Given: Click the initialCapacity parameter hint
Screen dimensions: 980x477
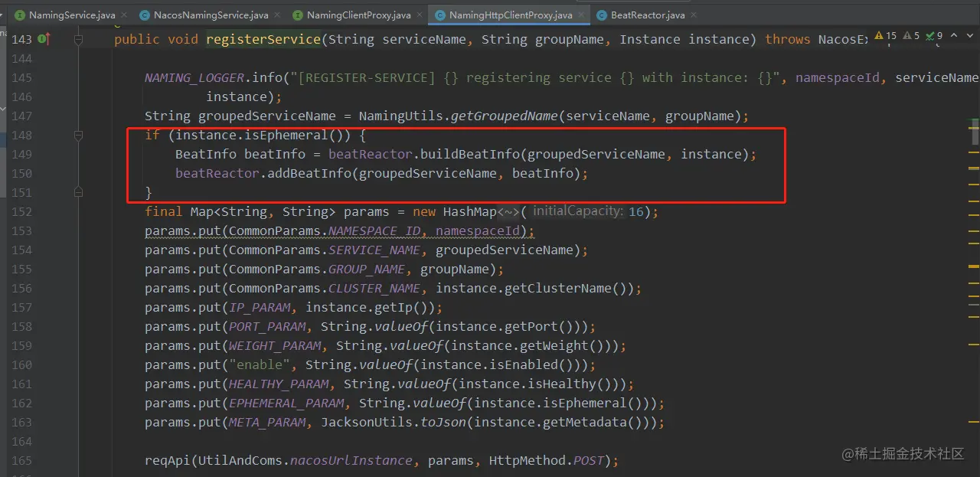Looking at the screenshot, I should (x=578, y=211).
